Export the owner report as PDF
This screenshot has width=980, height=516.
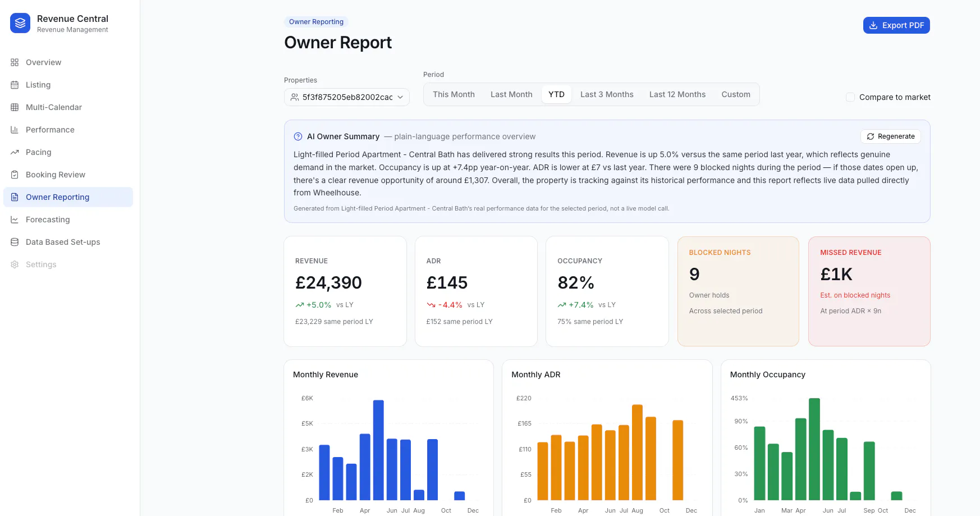[896, 25]
